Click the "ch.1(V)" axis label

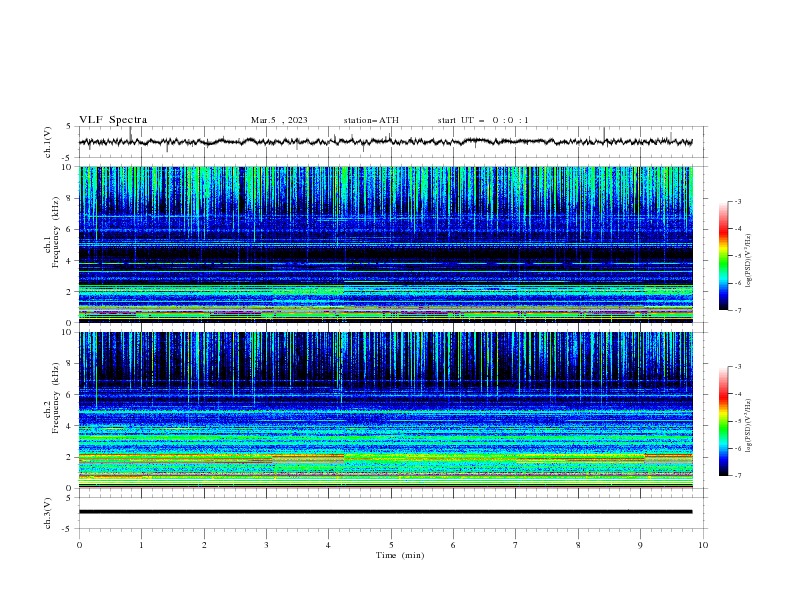48,142
